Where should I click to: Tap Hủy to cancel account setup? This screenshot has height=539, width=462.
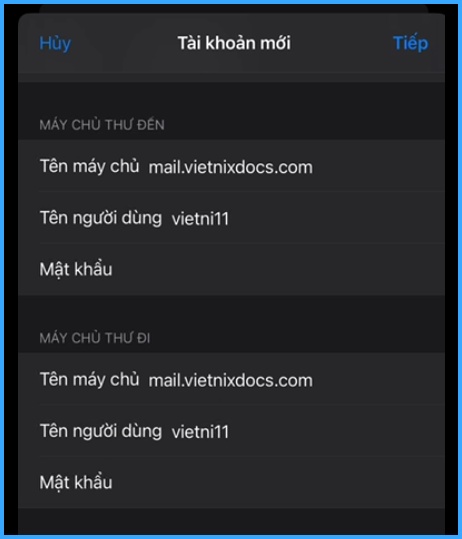pos(55,44)
